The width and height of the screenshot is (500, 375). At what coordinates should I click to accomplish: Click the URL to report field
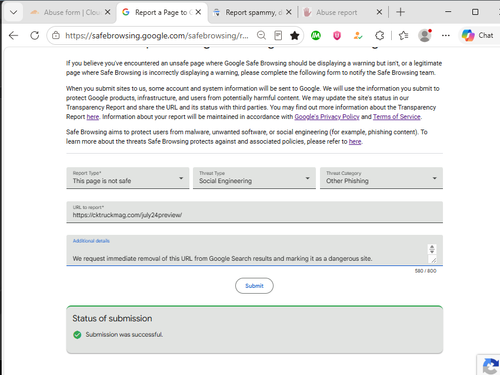254,212
